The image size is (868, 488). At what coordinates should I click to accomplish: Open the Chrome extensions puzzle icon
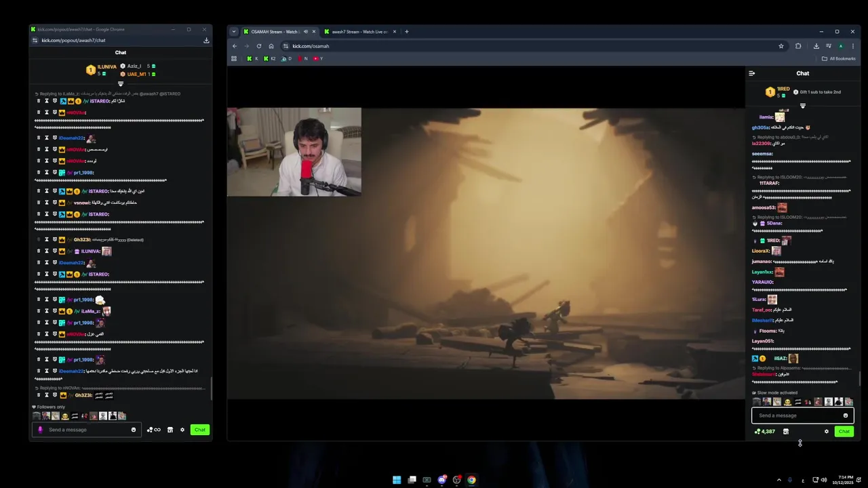[x=798, y=46]
